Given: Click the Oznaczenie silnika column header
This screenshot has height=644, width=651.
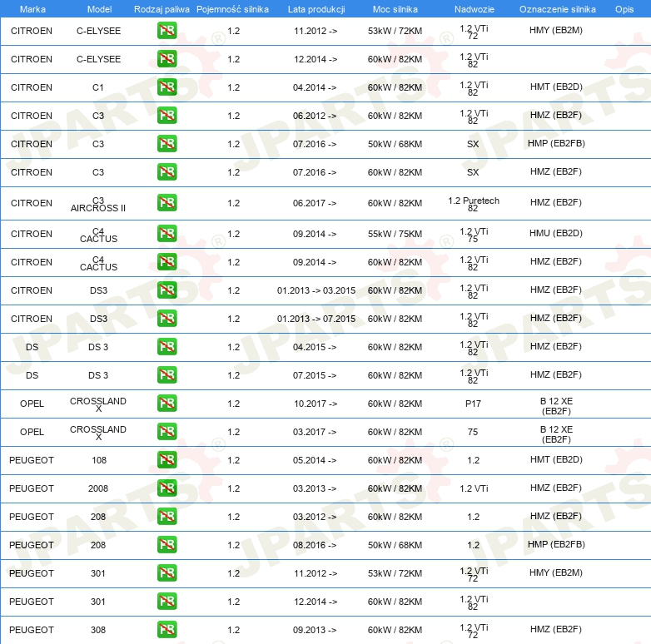Looking at the screenshot, I should tap(557, 9).
